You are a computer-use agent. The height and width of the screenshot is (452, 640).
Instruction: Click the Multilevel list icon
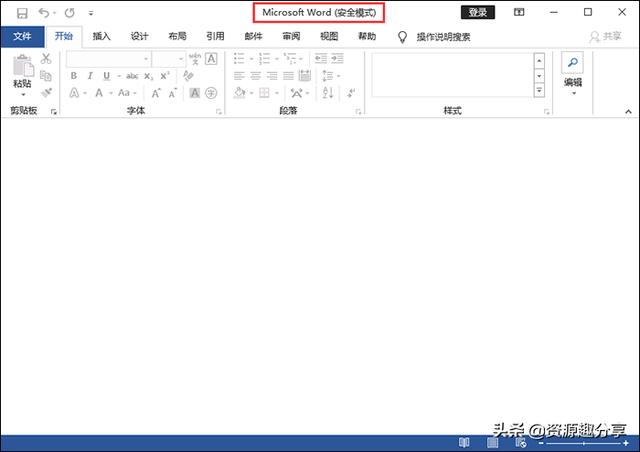290,59
